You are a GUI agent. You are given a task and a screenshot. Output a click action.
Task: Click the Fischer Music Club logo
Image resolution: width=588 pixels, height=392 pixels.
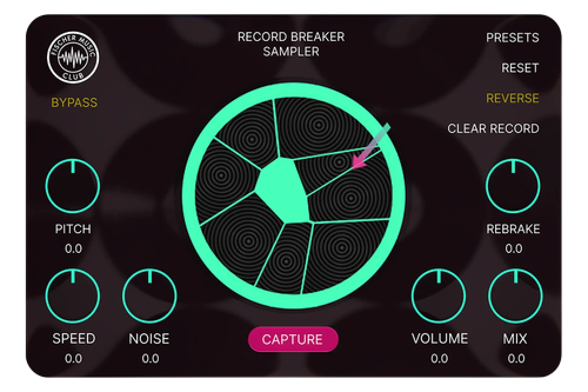pyautogui.click(x=73, y=57)
